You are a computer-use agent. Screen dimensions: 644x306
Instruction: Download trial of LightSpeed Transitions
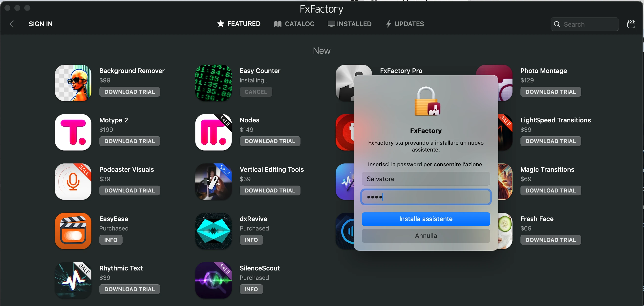tap(551, 141)
